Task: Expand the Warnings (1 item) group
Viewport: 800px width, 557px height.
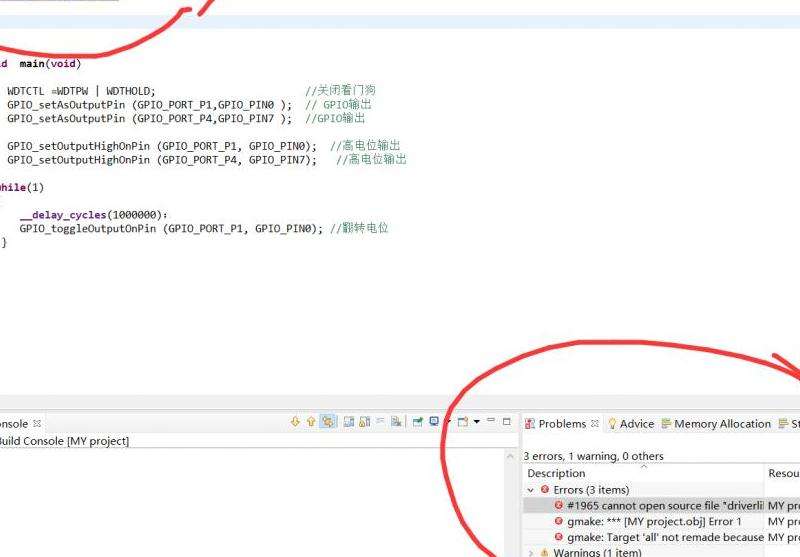Action: (x=531, y=553)
